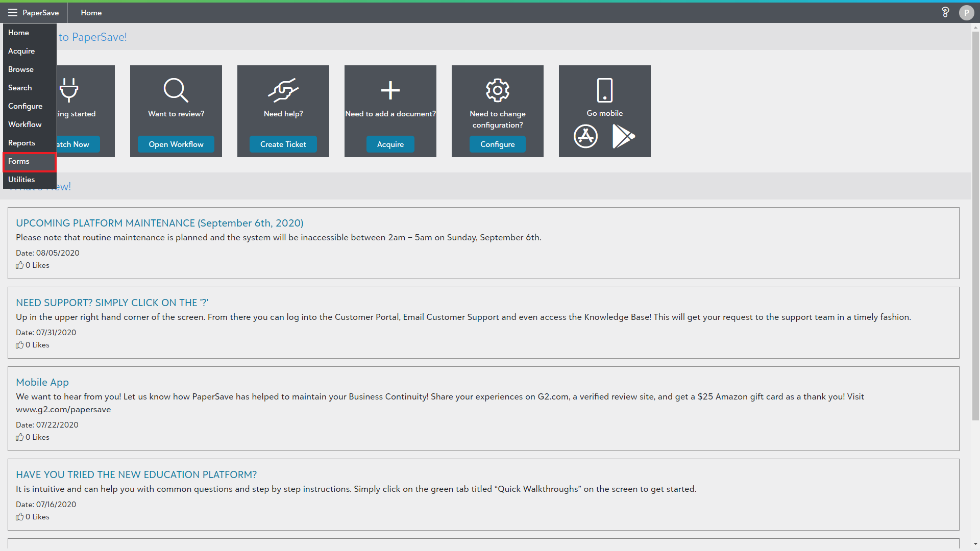Image resolution: width=980 pixels, height=551 pixels.
Task: Select Search in the side menu
Action: pyautogui.click(x=30, y=88)
